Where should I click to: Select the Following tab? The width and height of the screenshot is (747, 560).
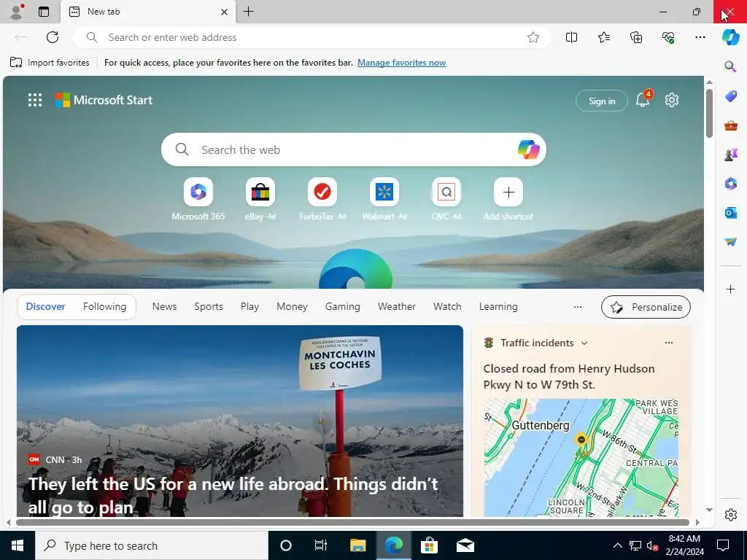click(105, 307)
